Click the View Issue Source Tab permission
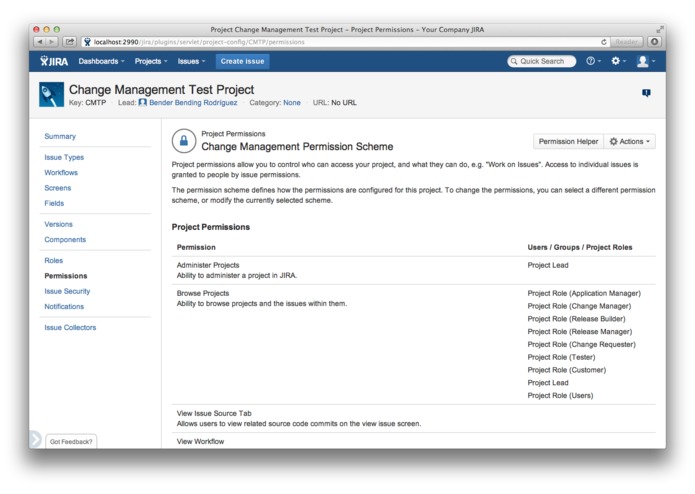The height and width of the screenshot is (494, 695). pyautogui.click(x=214, y=413)
